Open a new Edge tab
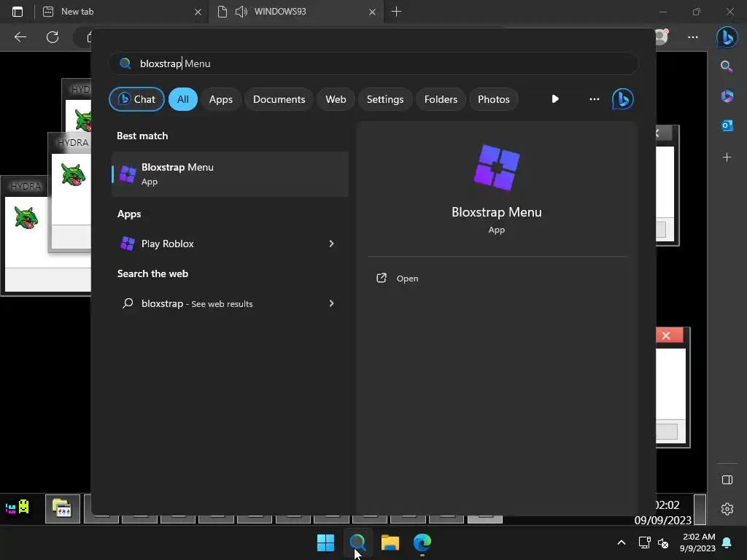This screenshot has height=560, width=747. point(396,12)
